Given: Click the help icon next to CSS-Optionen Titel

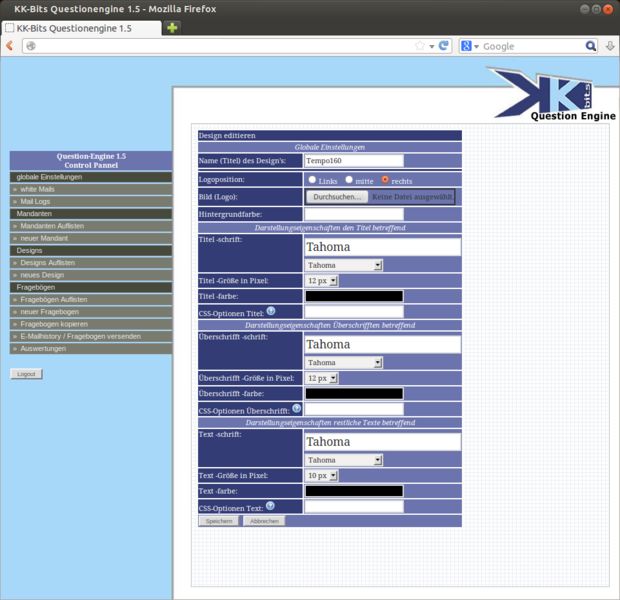Looking at the screenshot, I should [x=271, y=311].
